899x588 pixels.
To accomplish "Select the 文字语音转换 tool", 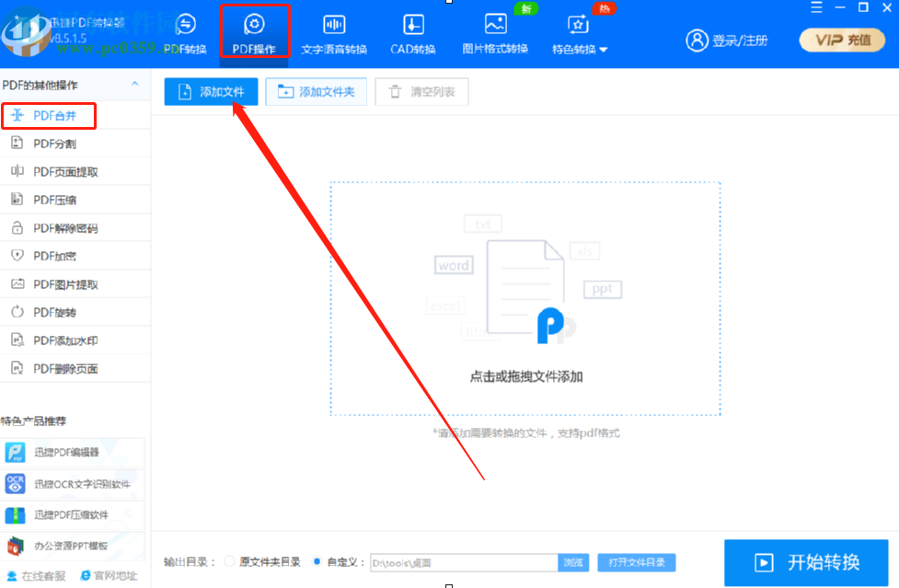I will 333,32.
